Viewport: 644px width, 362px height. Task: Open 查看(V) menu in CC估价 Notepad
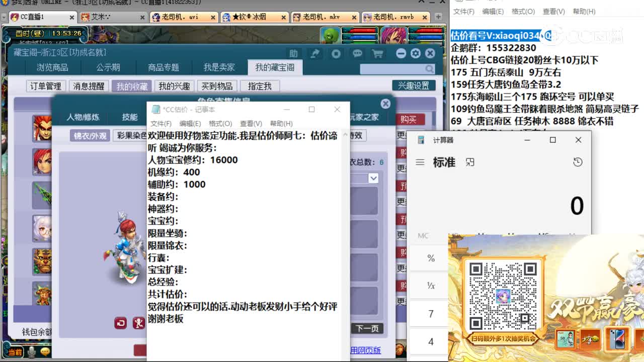click(x=251, y=123)
